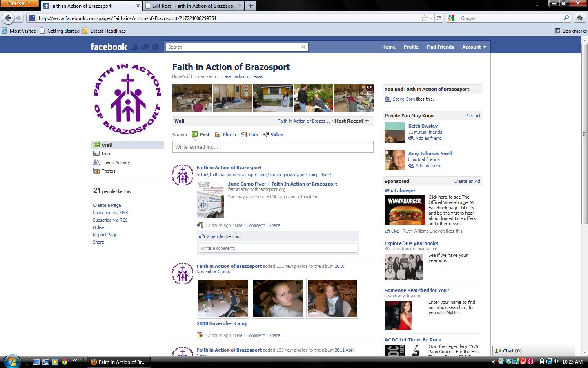The height and width of the screenshot is (368, 588).
Task: Click the Windows Start orb
Action: point(11,361)
